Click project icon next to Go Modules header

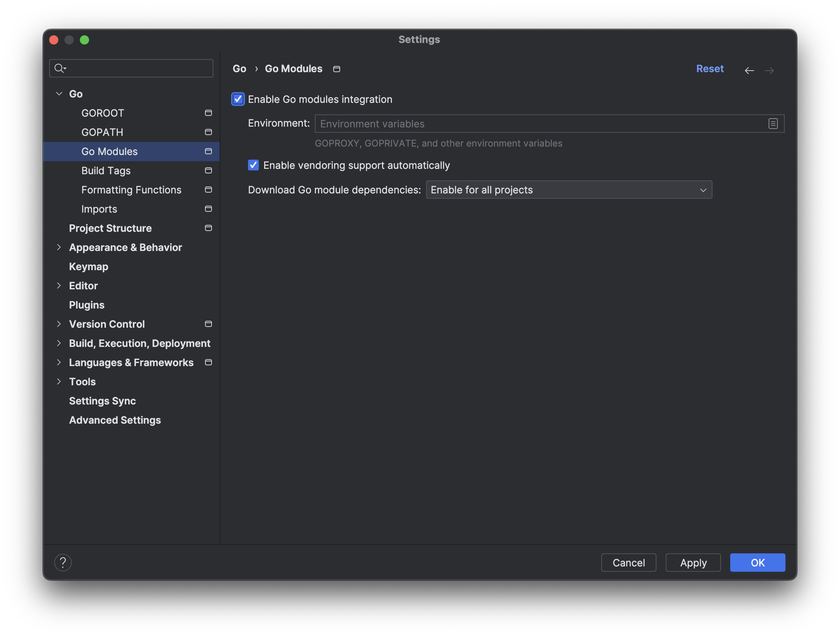click(337, 69)
